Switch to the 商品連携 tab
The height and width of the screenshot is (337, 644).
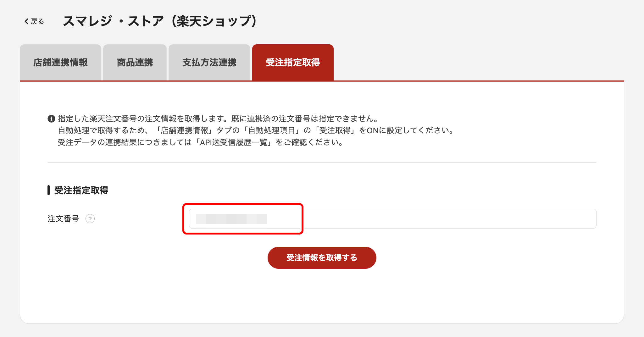[x=135, y=63]
